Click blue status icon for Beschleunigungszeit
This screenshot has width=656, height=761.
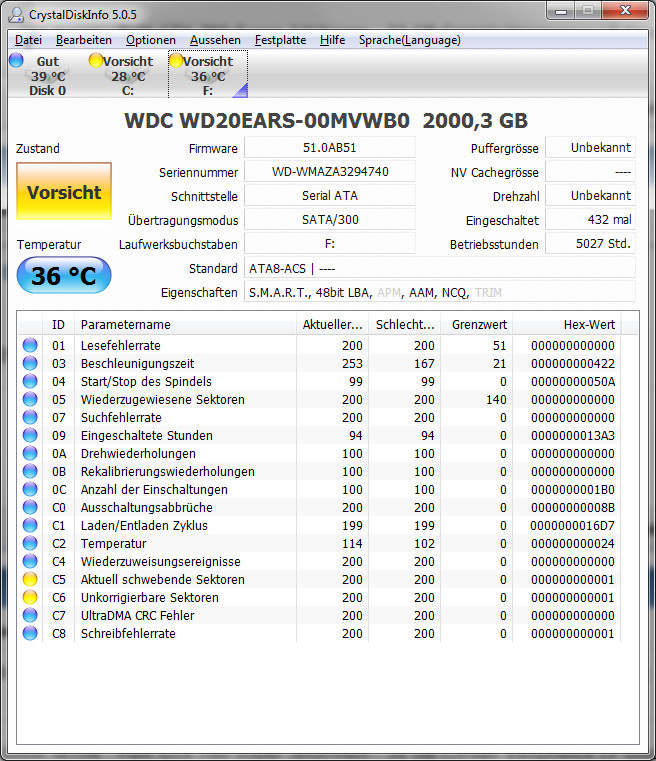[x=30, y=363]
